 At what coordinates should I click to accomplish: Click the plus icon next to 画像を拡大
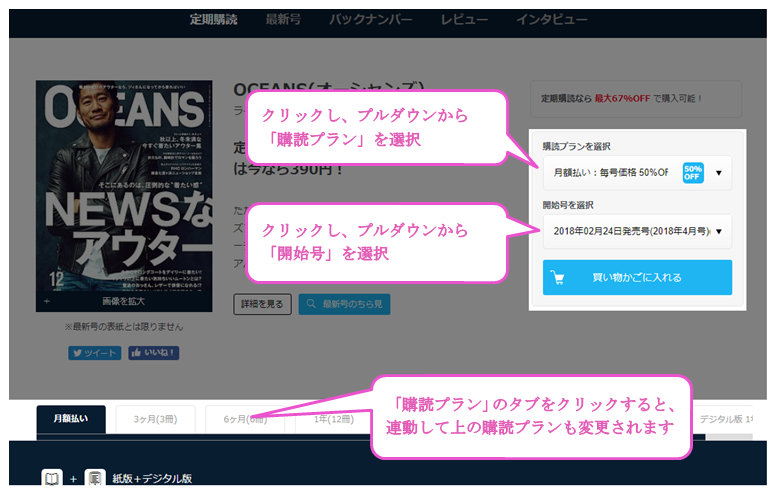pyautogui.click(x=47, y=301)
